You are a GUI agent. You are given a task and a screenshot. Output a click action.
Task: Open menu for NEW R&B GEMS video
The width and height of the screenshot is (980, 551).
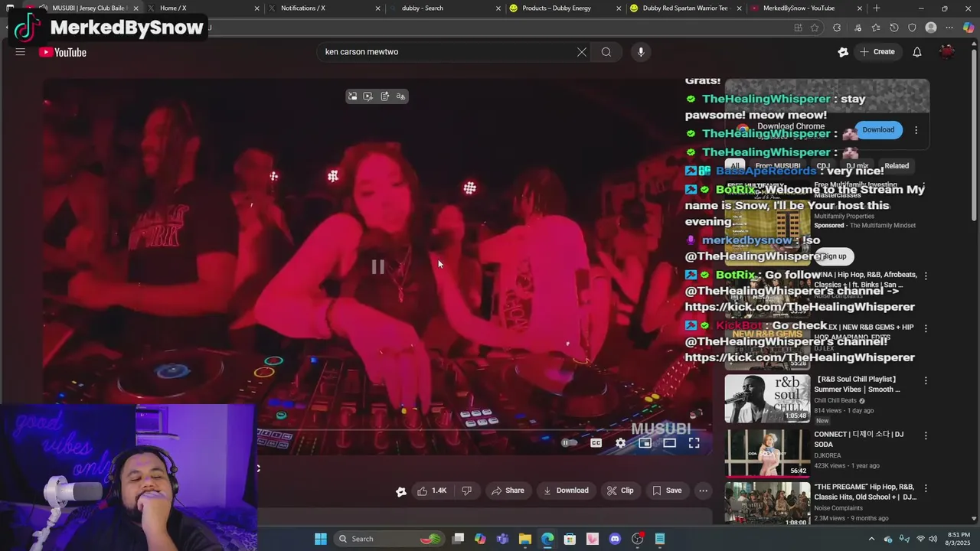926,328
